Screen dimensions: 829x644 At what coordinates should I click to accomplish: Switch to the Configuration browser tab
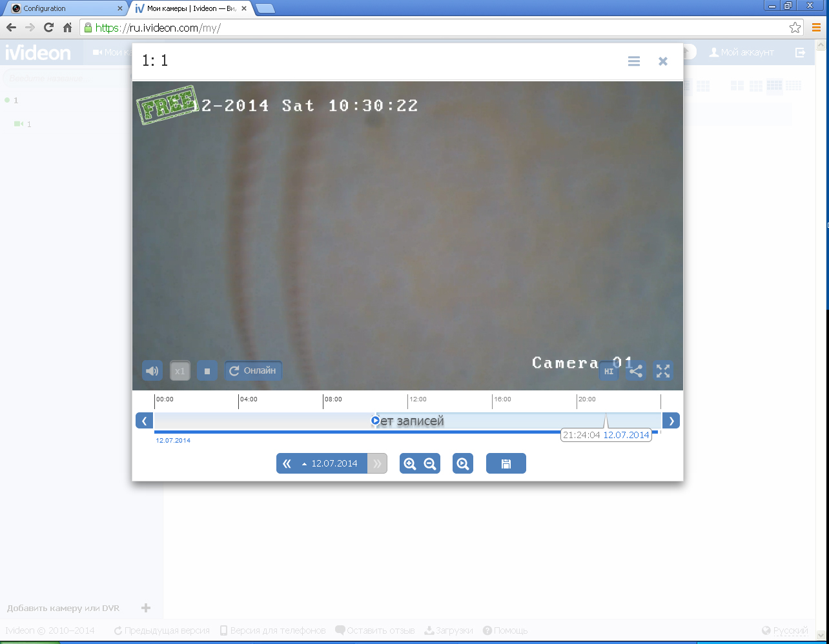[65, 8]
